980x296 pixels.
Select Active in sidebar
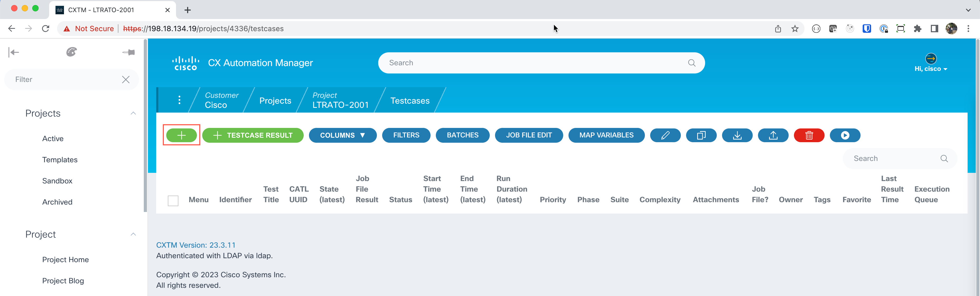(x=53, y=138)
